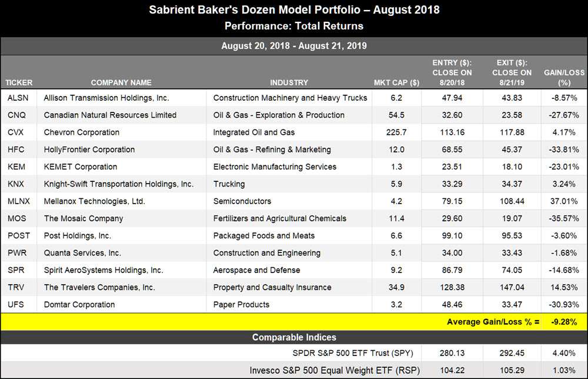
Task: Select the 37.01% gain value
Action: tap(564, 201)
